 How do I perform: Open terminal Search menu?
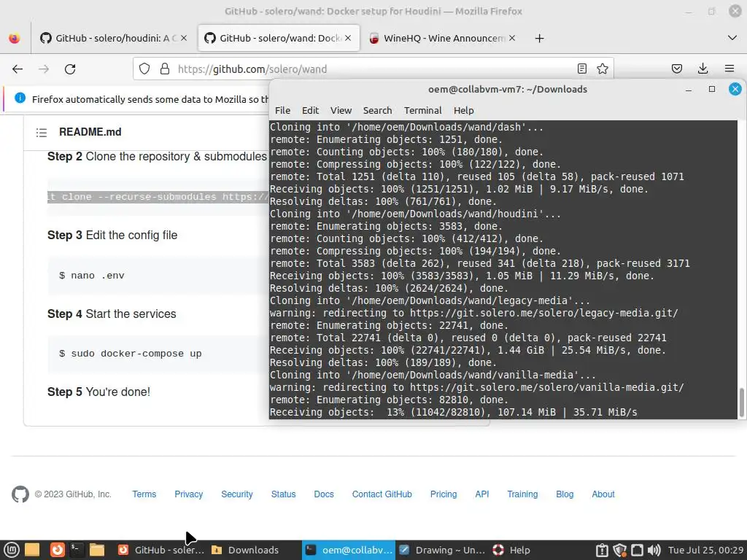pyautogui.click(x=377, y=111)
